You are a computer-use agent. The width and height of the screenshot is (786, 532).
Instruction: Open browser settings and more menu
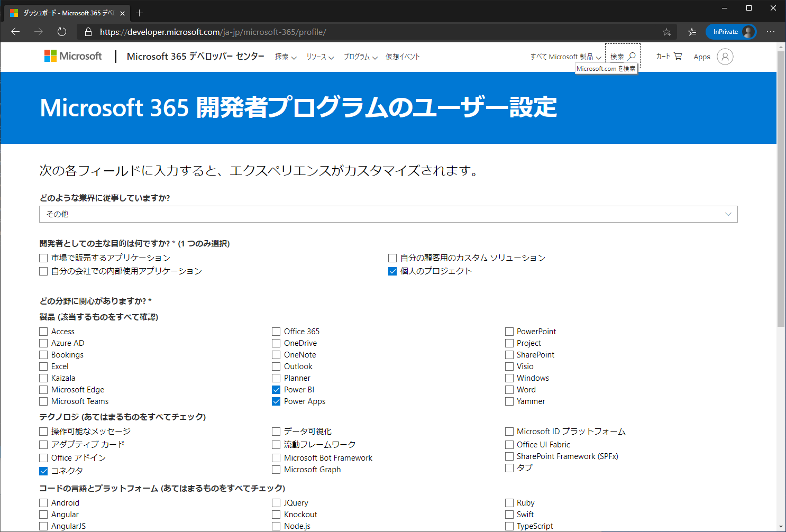771,32
